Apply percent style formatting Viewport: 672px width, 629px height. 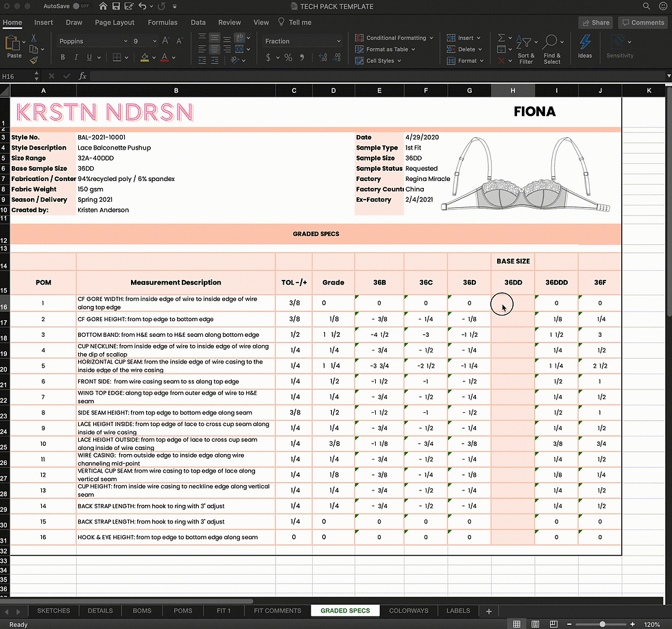[289, 58]
